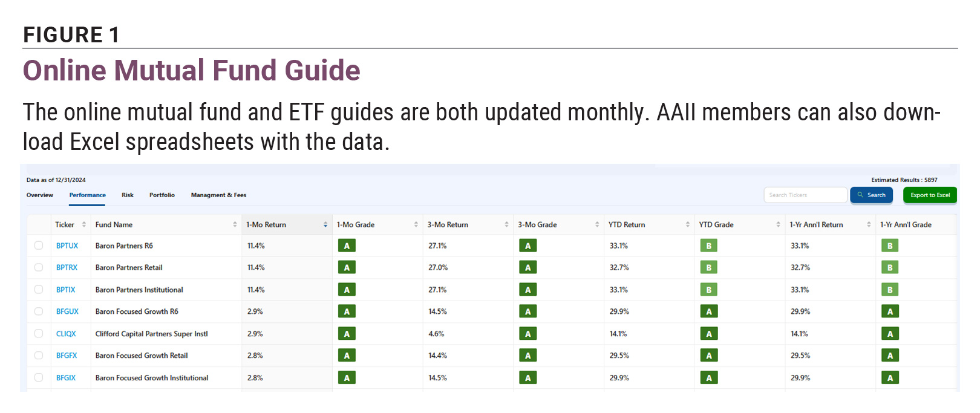Viewport: 980px width, 413px height.
Task: Click the YTD Grade sort arrows
Action: [779, 225]
